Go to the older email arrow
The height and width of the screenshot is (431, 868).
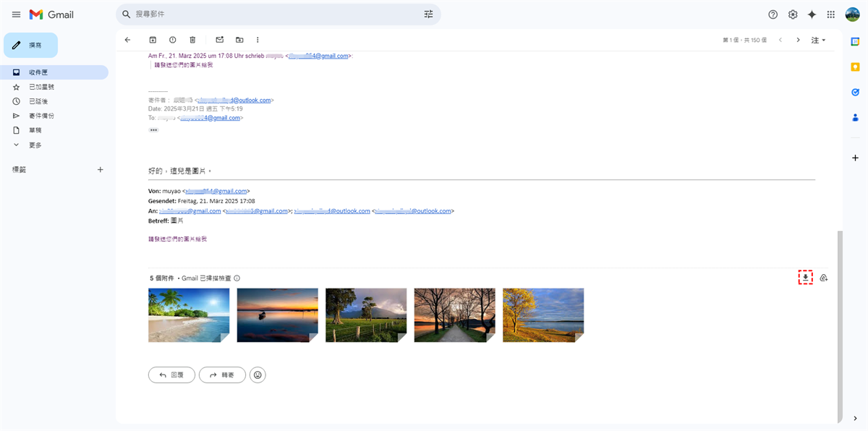pyautogui.click(x=799, y=40)
